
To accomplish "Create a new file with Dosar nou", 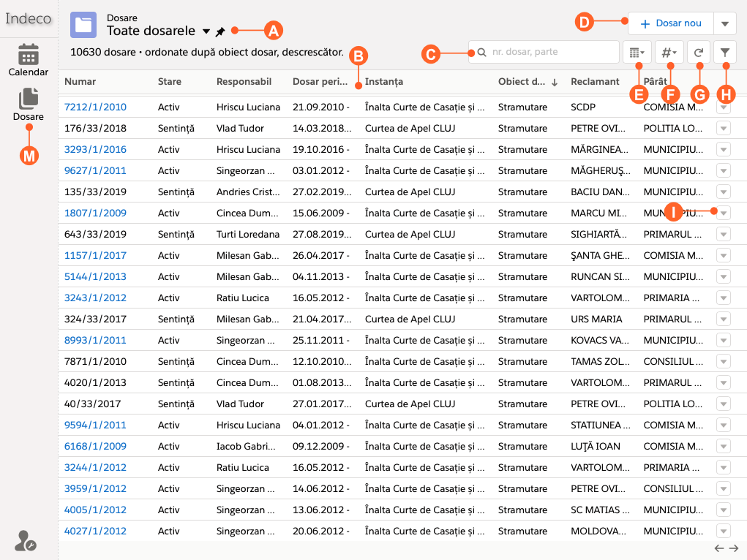I will [670, 23].
